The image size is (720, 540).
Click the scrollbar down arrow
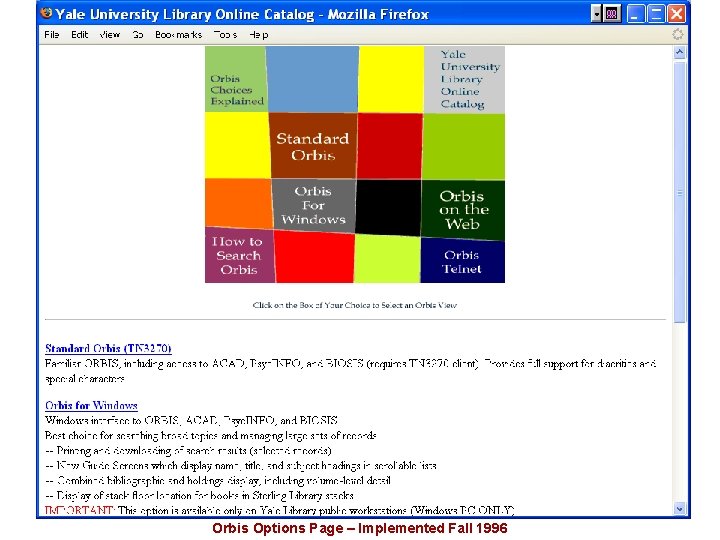pyautogui.click(x=680, y=508)
